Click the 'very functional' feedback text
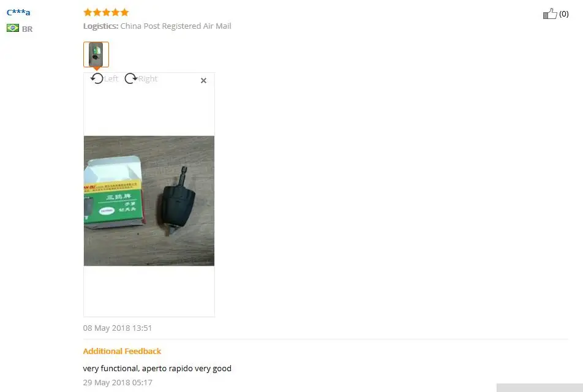 pos(157,368)
